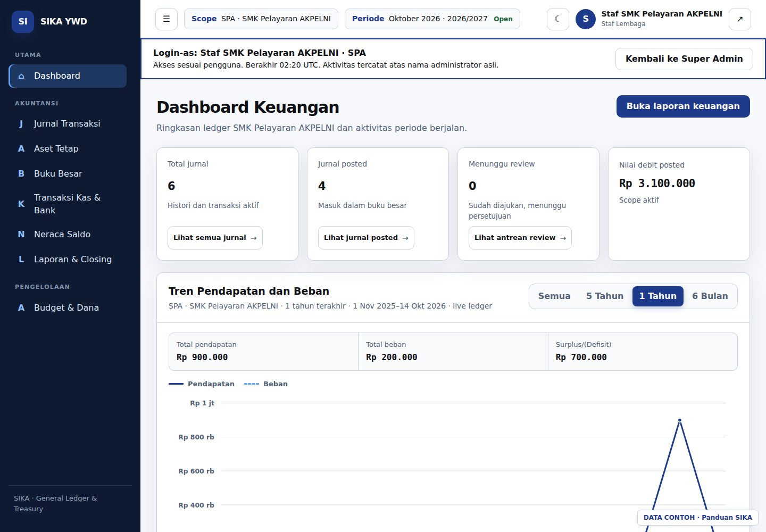Go to Aset Tetap page
The height and width of the screenshot is (532, 766).
(x=68, y=149)
